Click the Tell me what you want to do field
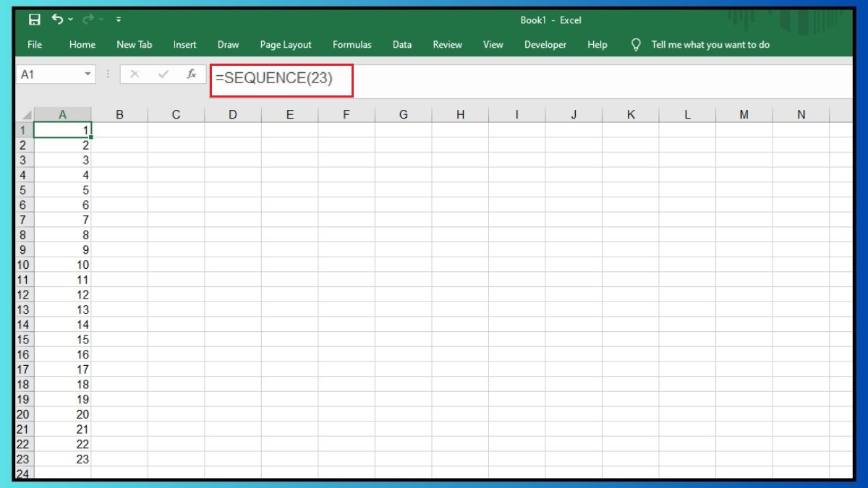This screenshot has height=488, width=868. pyautogui.click(x=710, y=44)
